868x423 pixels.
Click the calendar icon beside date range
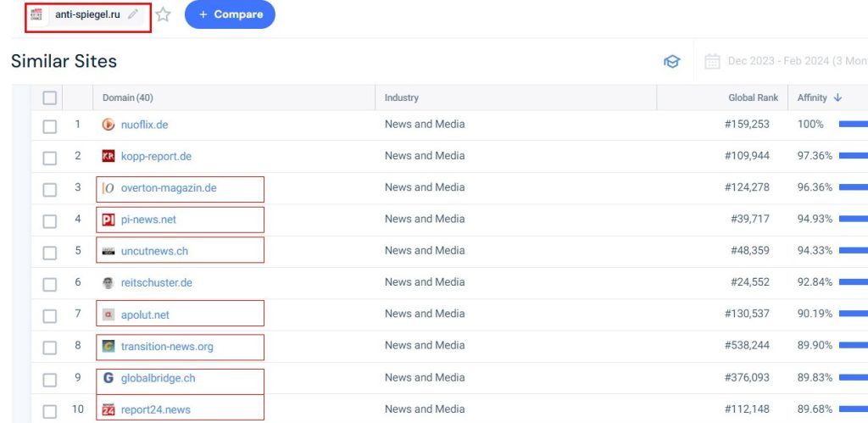[x=713, y=61]
